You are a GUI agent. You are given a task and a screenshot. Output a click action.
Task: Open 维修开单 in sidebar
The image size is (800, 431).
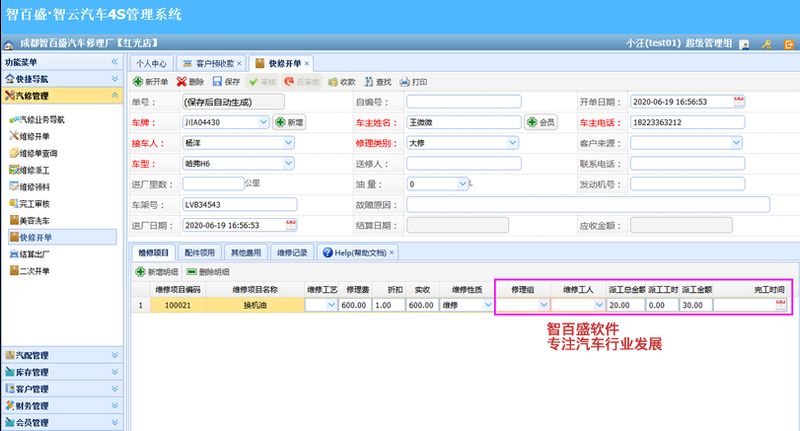[x=30, y=136]
